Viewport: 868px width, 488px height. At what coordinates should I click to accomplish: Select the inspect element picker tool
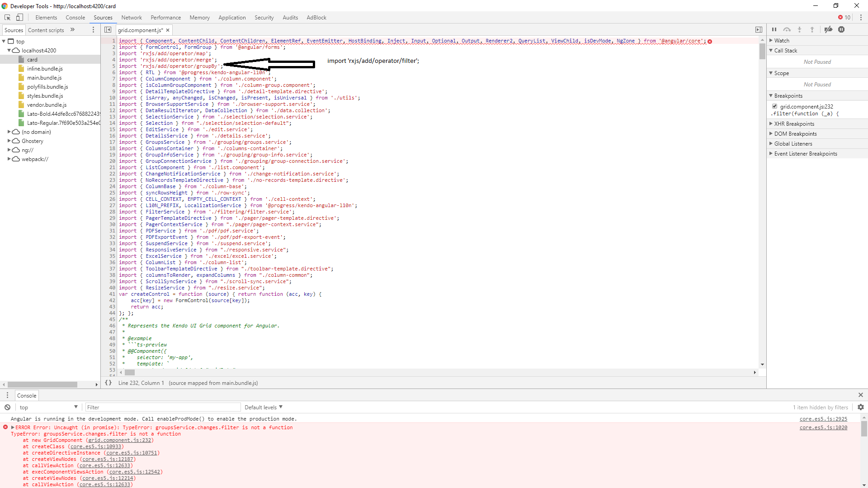[x=7, y=17]
